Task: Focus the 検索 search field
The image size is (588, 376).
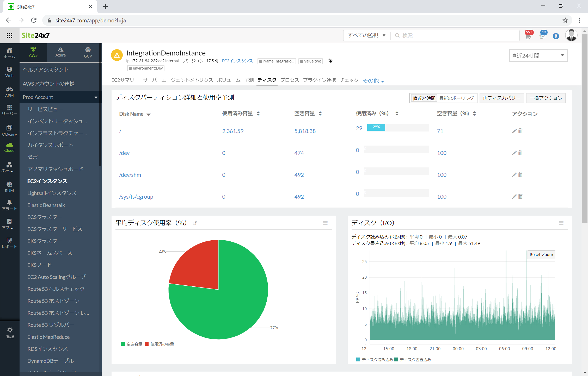Action: (x=455, y=35)
